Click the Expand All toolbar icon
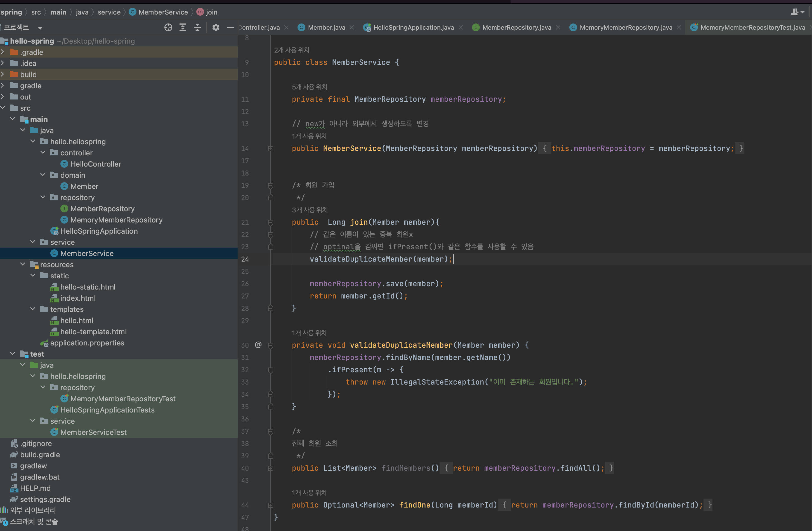Image resolution: width=812 pixels, height=531 pixels. (183, 28)
